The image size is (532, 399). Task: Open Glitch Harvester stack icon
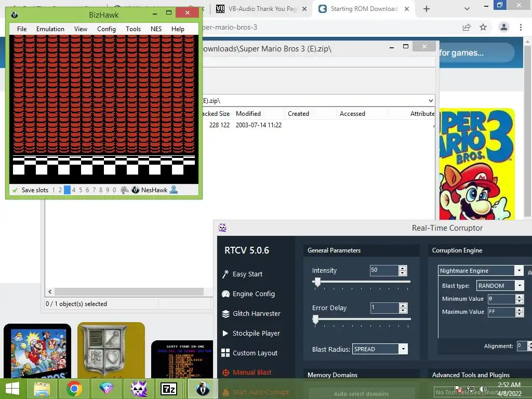coord(225,314)
